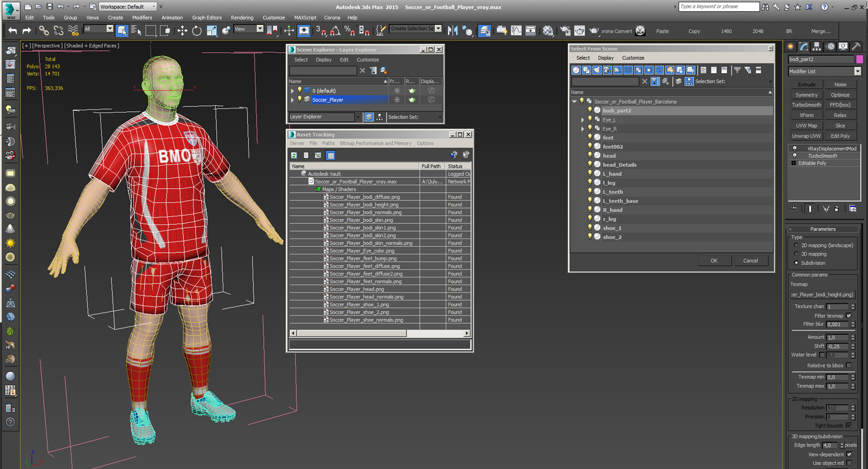This screenshot has width=868, height=469.
Task: Choose the Select and Scale tool
Action: 212,30
